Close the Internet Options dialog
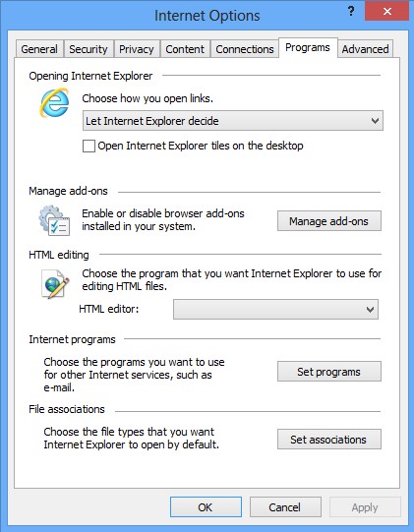The image size is (414, 532). (386, 12)
